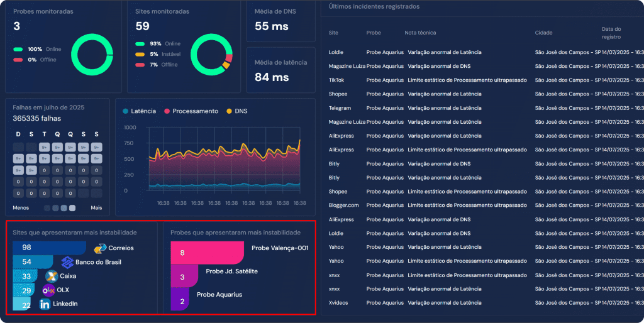Click the red 0% Offline legend marker

[x=18, y=60]
